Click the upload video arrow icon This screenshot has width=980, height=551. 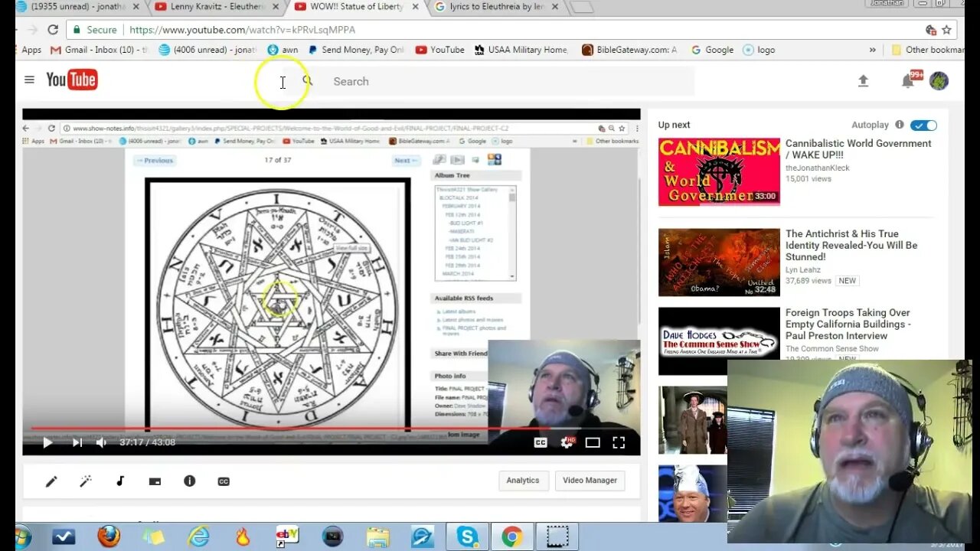(x=863, y=81)
